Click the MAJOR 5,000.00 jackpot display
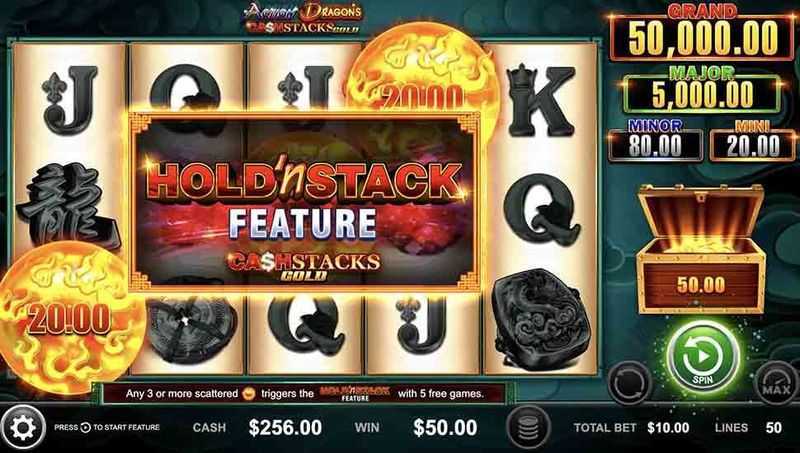The image size is (800, 453). 702,89
